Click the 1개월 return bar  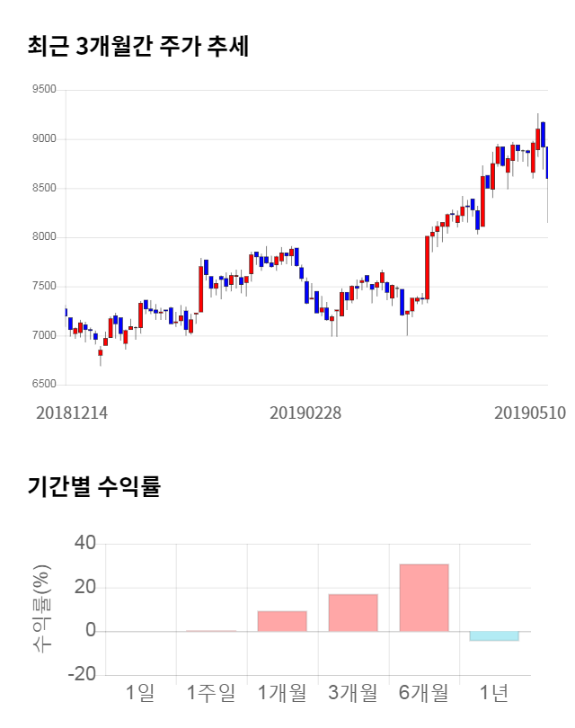click(282, 621)
